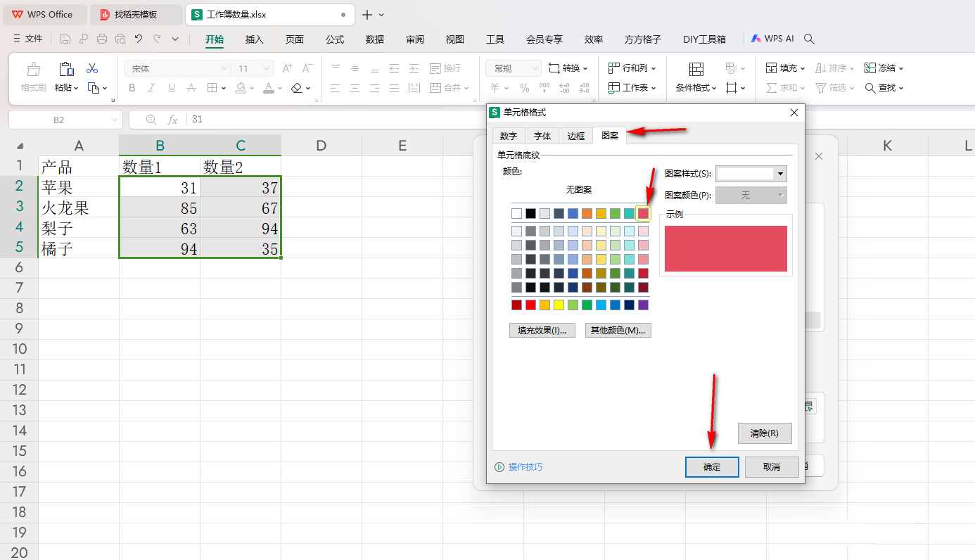Toggle Bold formatting
This screenshot has width=975, height=560.
pyautogui.click(x=132, y=88)
